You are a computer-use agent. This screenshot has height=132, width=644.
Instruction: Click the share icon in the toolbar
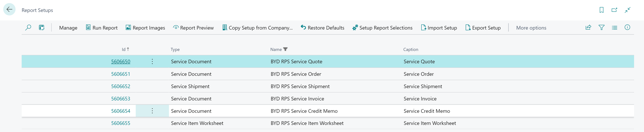click(588, 28)
